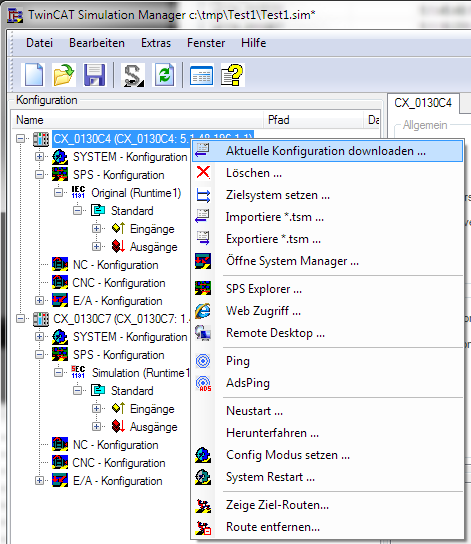This screenshot has width=471, height=544.
Task: Select CNC - Konfiguration under CX_0130C7
Action: pyautogui.click(x=119, y=463)
